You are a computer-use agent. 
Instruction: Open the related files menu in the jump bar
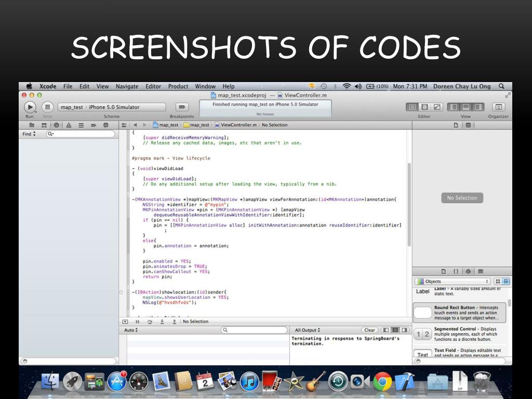124,125
